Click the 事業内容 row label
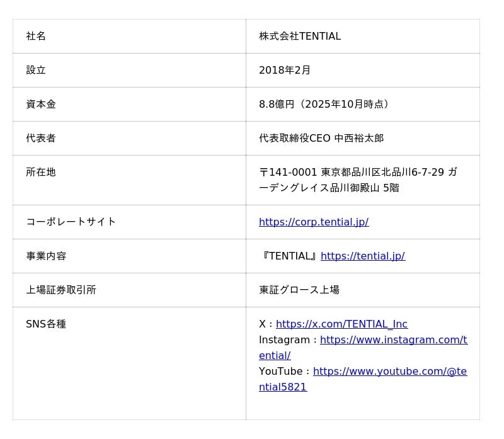 (x=46, y=256)
